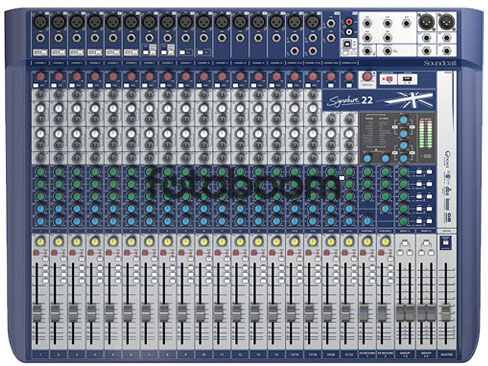The image size is (488, 366).
Task: Adjust channel 1 red gain knob
Action: tap(40, 77)
